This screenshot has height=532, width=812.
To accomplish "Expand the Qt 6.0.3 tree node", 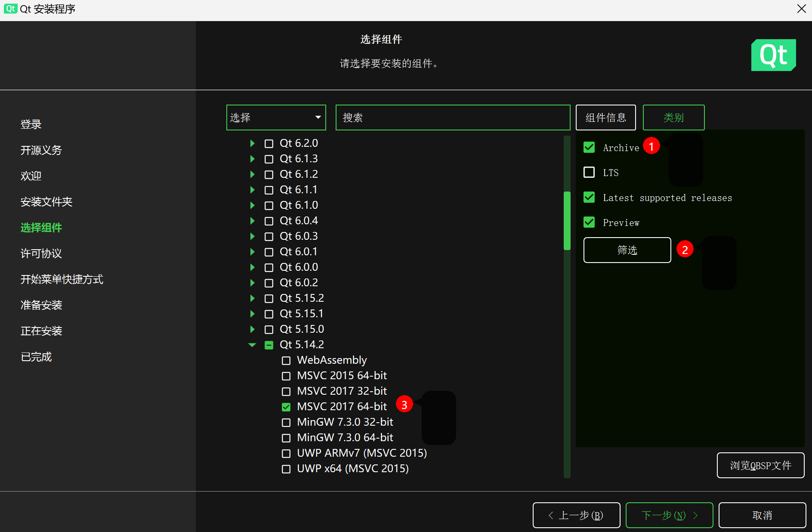I will click(253, 236).
